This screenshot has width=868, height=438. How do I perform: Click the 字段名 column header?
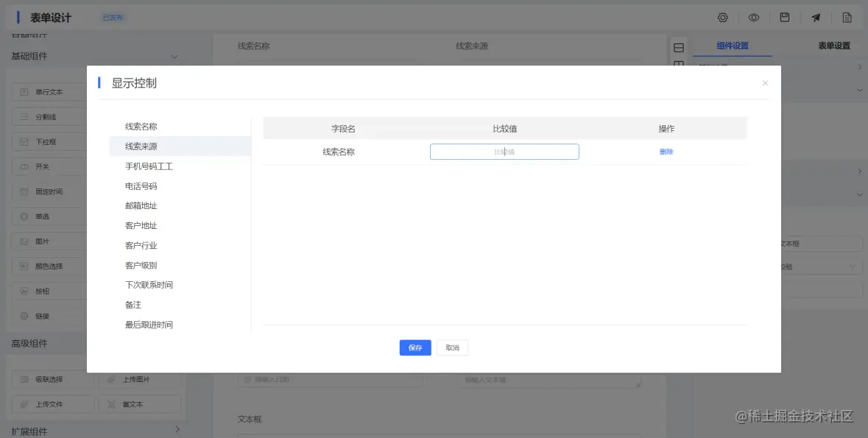coord(343,129)
